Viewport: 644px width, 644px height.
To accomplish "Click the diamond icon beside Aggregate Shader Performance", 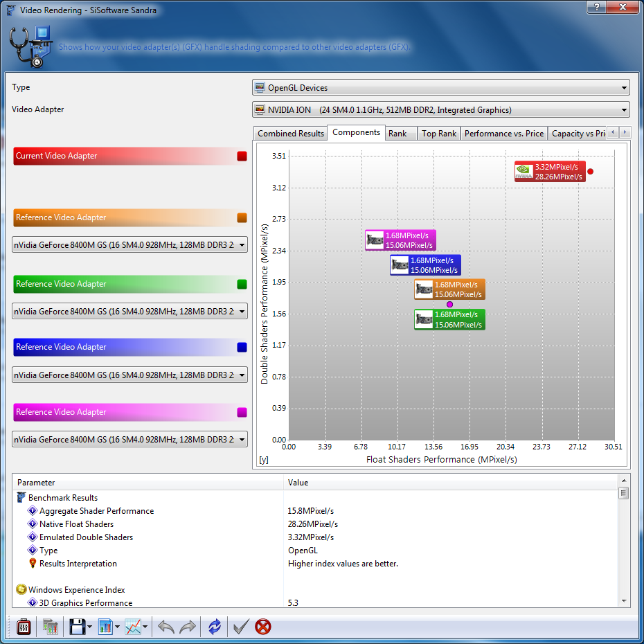I will click(33, 511).
